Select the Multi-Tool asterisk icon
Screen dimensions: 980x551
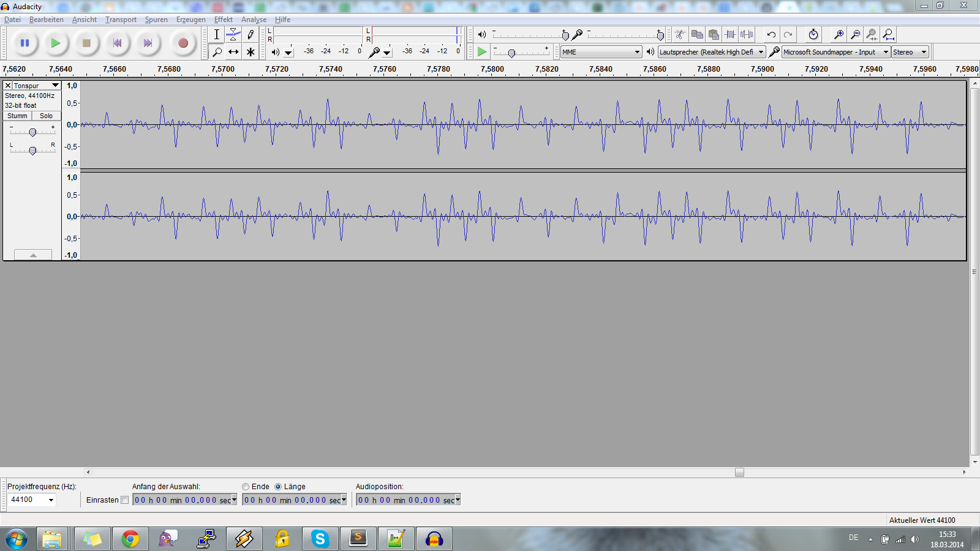pos(251,52)
